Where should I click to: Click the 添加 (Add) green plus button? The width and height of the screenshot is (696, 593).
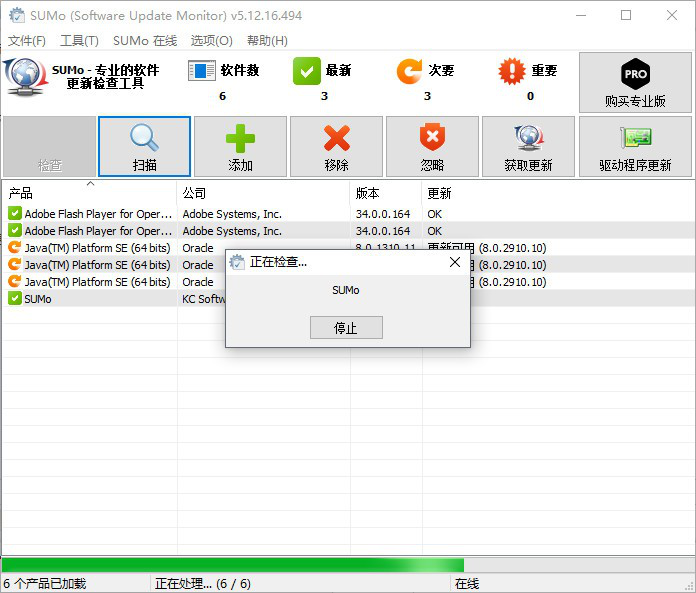tap(240, 146)
